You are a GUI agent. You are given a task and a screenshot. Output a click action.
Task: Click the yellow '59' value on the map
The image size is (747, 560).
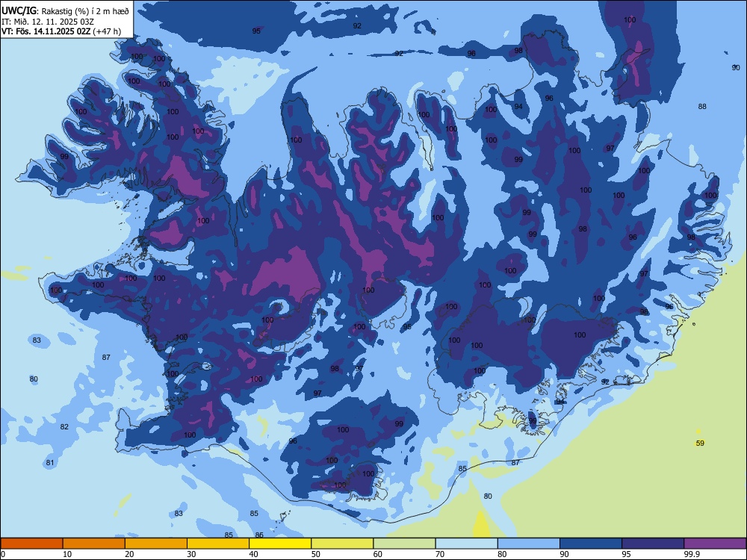click(x=700, y=443)
